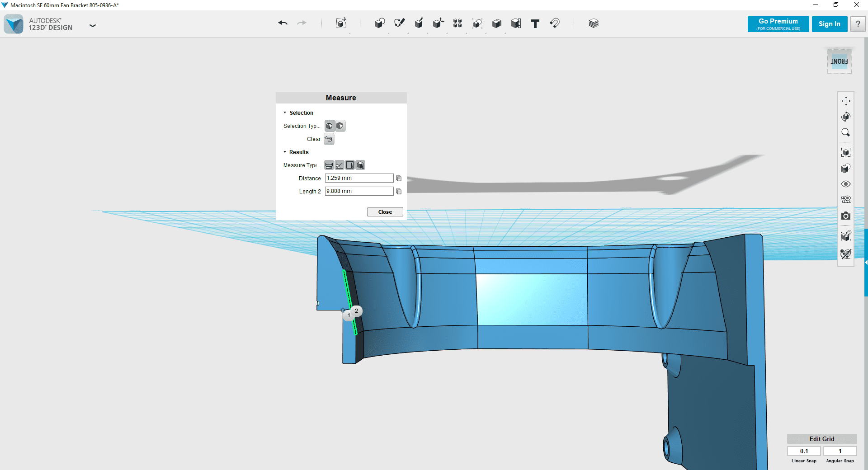Toggle solids visibility eye icon
The width and height of the screenshot is (868, 470).
[846, 184]
